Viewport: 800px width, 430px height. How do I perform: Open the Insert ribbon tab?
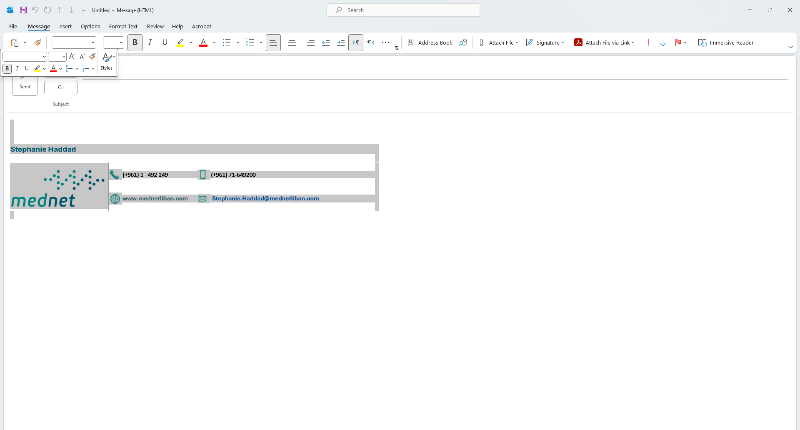[x=65, y=25]
